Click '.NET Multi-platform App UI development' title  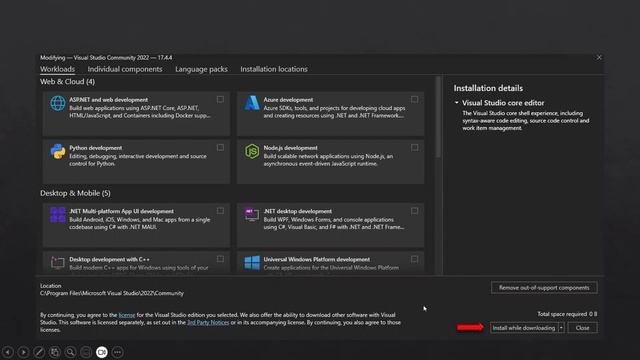pyautogui.click(x=121, y=211)
